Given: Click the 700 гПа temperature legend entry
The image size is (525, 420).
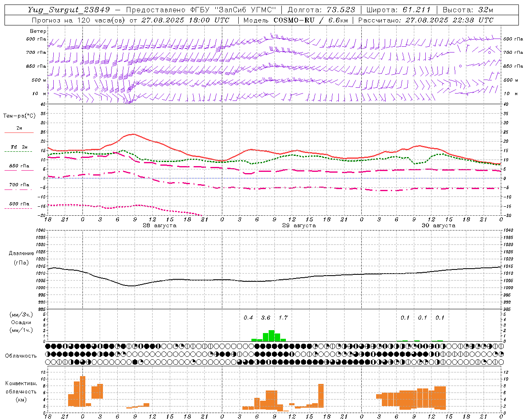Looking at the screenshot, I should click(x=19, y=185).
